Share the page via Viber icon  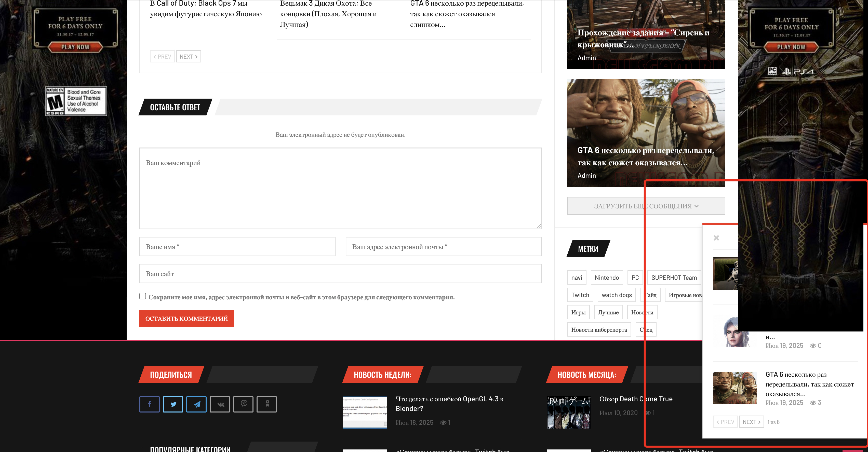(243, 404)
